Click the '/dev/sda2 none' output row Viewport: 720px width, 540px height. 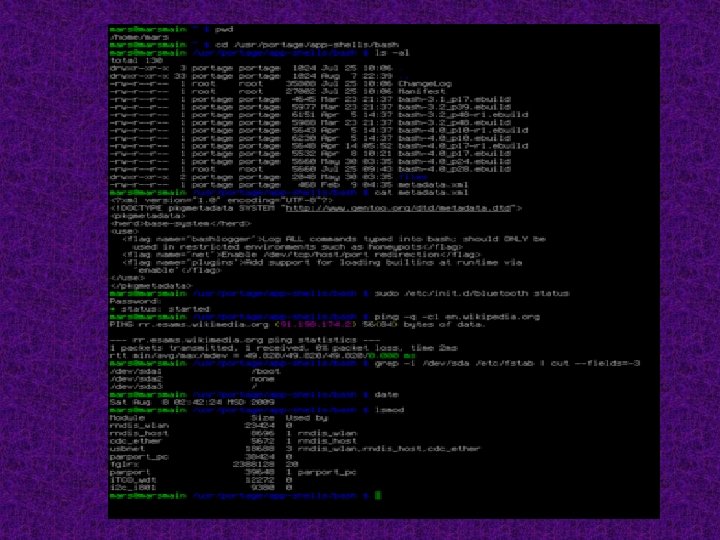click(x=192, y=379)
